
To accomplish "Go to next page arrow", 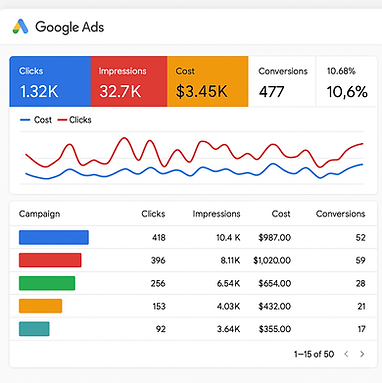I will click(x=362, y=354).
